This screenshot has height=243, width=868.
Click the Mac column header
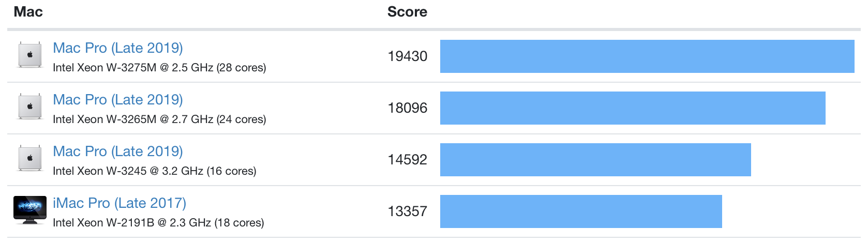[28, 12]
